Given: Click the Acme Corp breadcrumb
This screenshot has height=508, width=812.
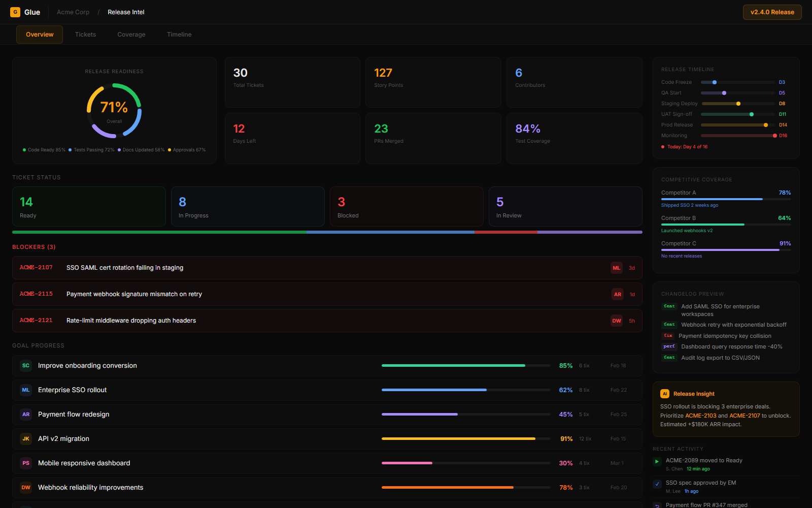Looking at the screenshot, I should pos(73,12).
